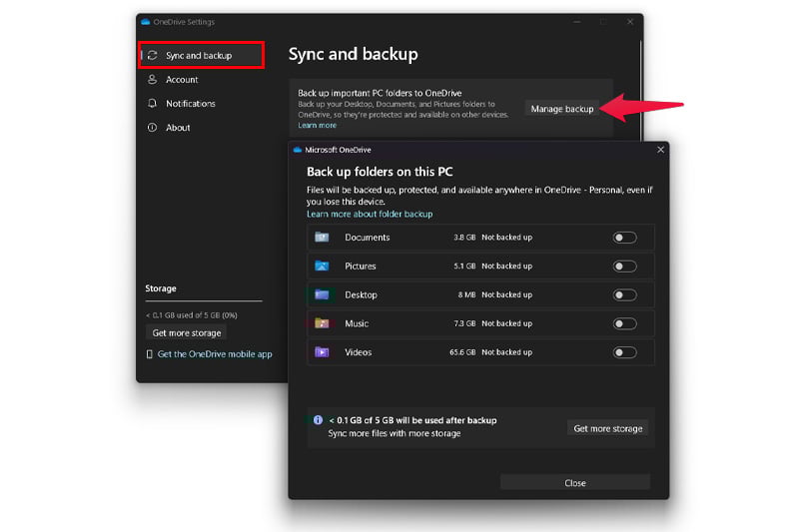Click the blue info icon by storage notice
Image resolution: width=799 pixels, height=532 pixels.
pyautogui.click(x=318, y=420)
